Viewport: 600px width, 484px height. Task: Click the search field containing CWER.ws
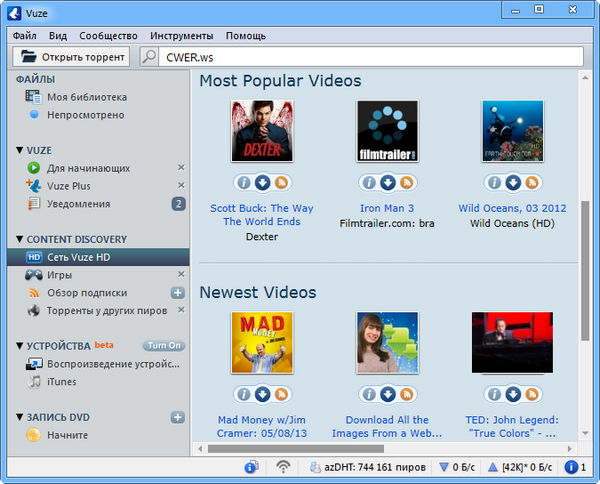[371, 57]
